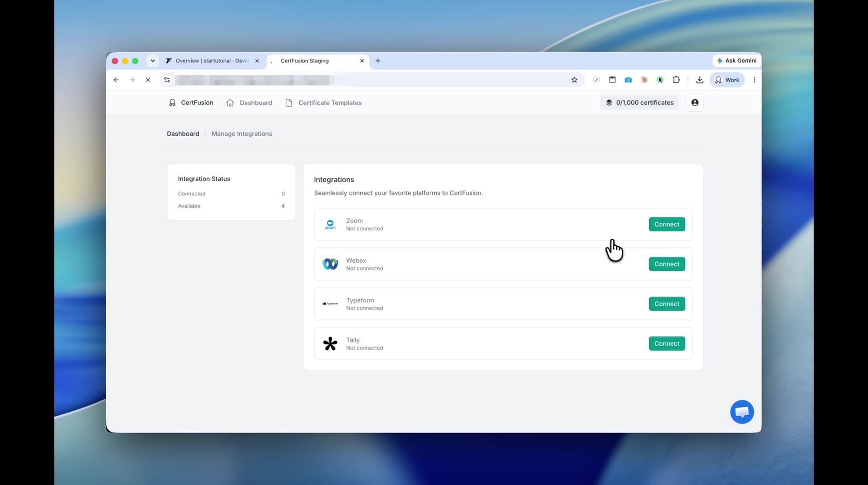Go to Dashboard in the top navigation
Viewport: 868px width, 485px height.
pyautogui.click(x=249, y=103)
